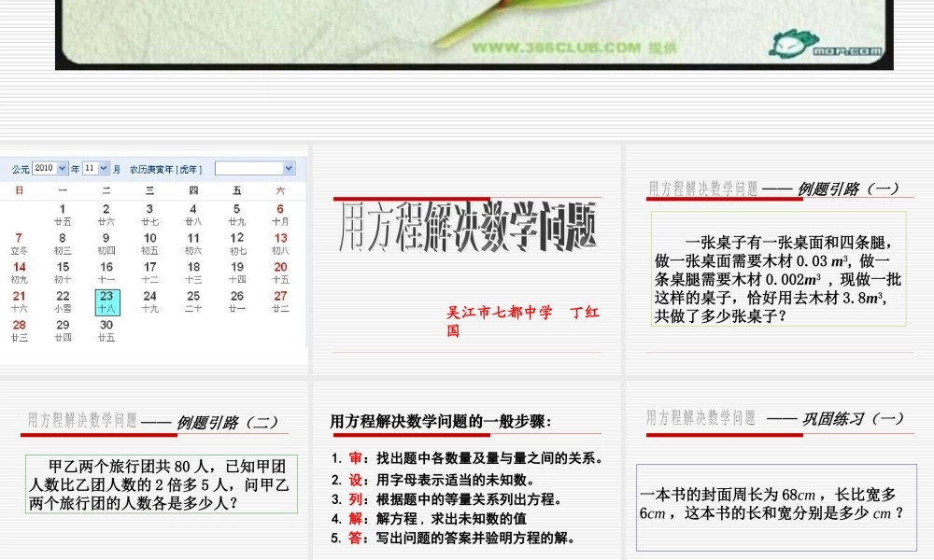Screen dimensions: 934x560
Task: Open the month dropdown showing 11
Action: (95, 168)
